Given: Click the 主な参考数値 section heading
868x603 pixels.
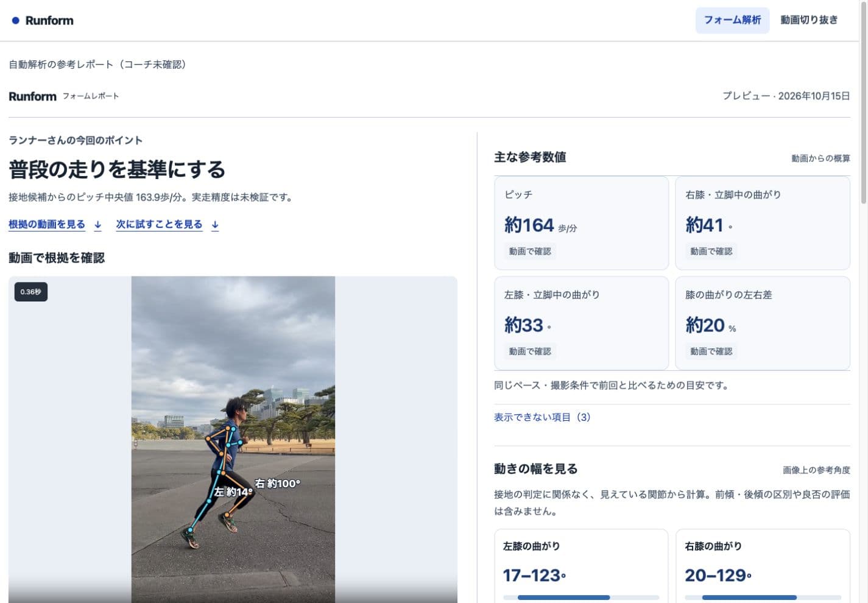Looking at the screenshot, I should click(x=530, y=157).
